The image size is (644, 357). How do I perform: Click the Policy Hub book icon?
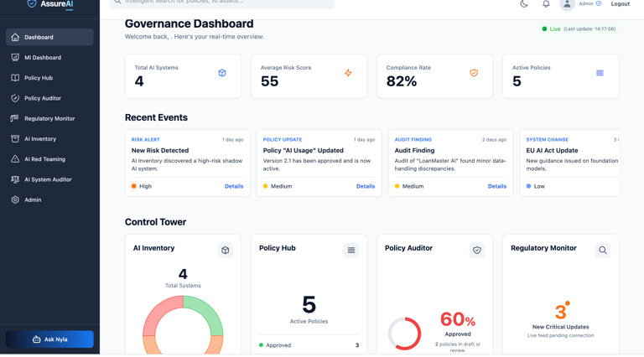pos(15,78)
